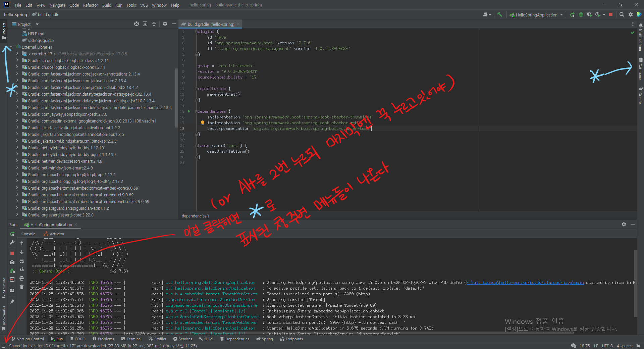This screenshot has height=349, width=644.
Task: Open Search Everywhere magnifier icon
Action: pos(622,14)
